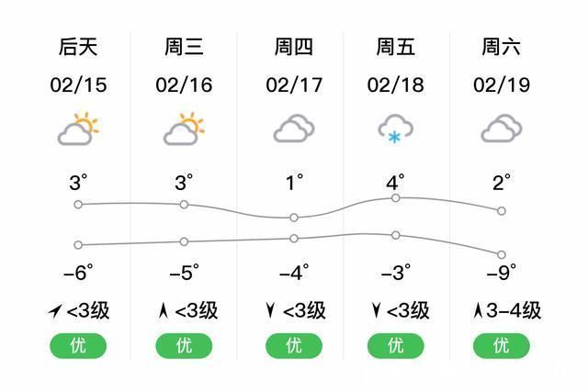This screenshot has width=588, height=392.
Task: Click the green 优 badge under 周六
Action: [502, 346]
